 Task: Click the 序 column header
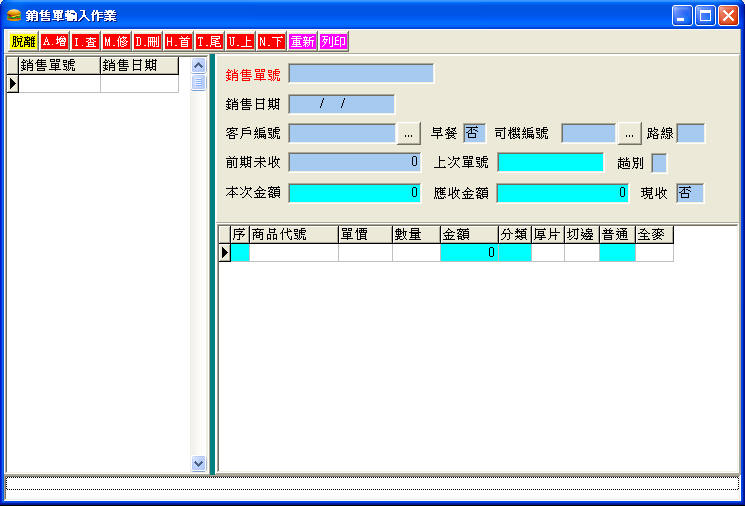(240, 235)
